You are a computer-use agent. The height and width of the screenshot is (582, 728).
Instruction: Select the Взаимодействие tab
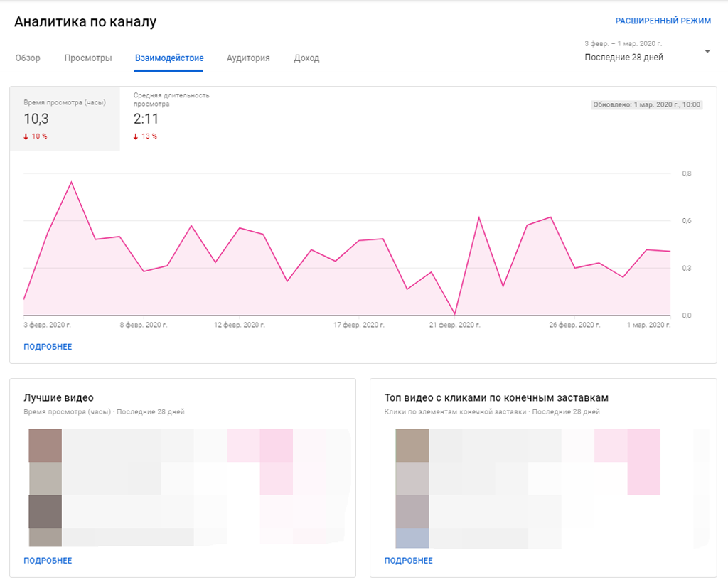[169, 58]
